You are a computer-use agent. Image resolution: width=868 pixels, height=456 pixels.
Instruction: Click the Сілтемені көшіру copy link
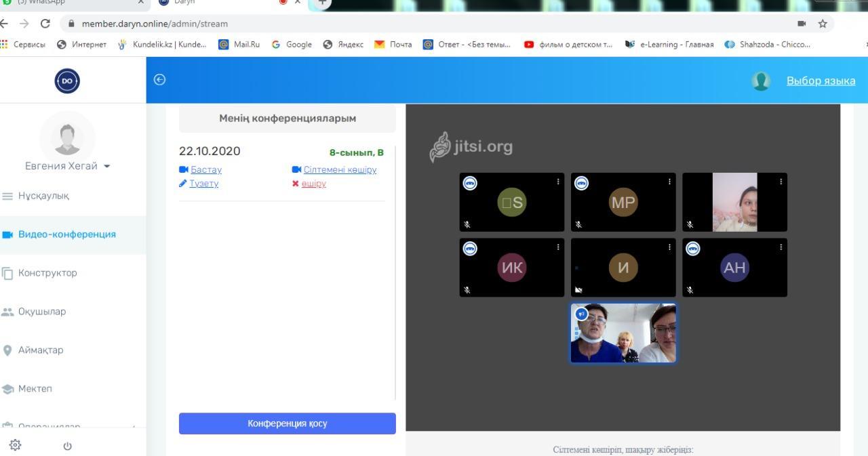coord(340,169)
